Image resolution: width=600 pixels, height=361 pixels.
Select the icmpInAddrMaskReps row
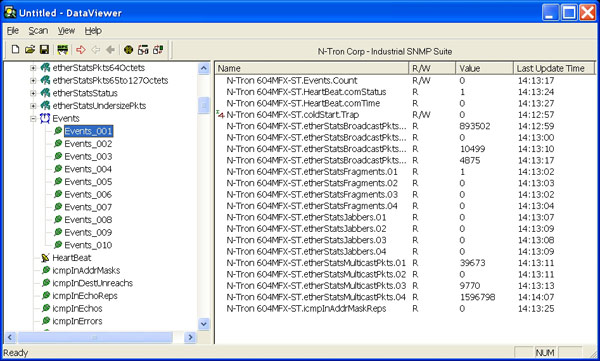(x=404, y=309)
